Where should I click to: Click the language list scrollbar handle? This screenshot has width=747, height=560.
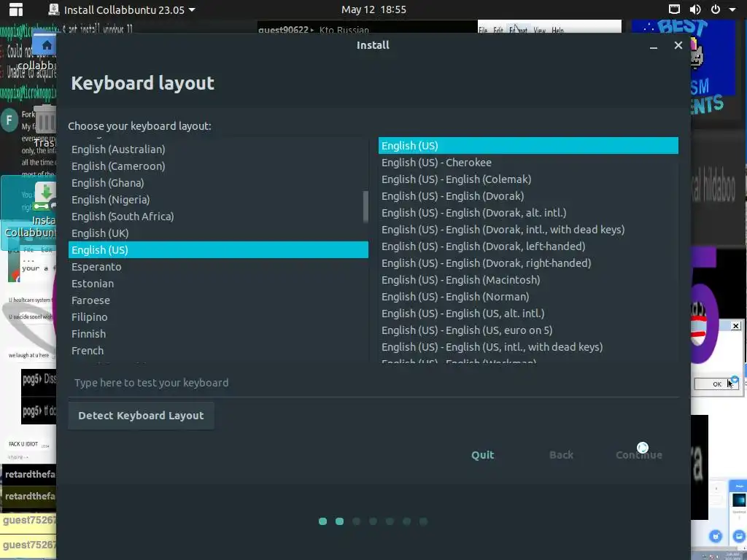pos(365,206)
